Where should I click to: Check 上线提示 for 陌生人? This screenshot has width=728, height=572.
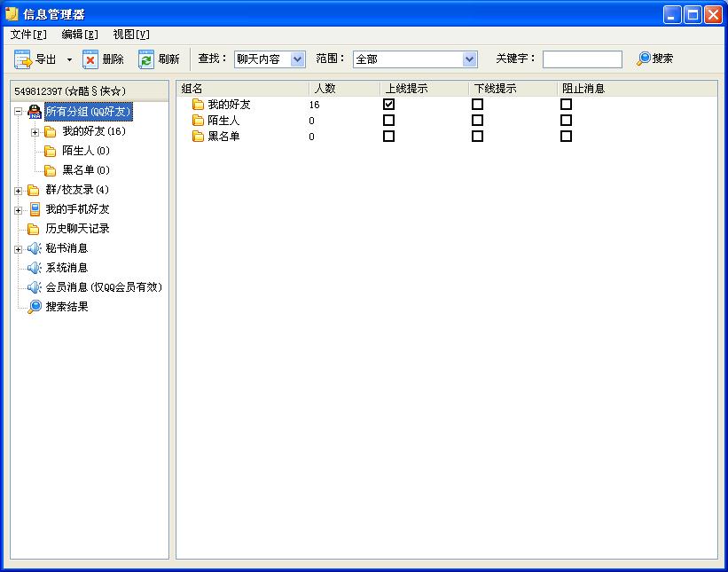pos(388,121)
